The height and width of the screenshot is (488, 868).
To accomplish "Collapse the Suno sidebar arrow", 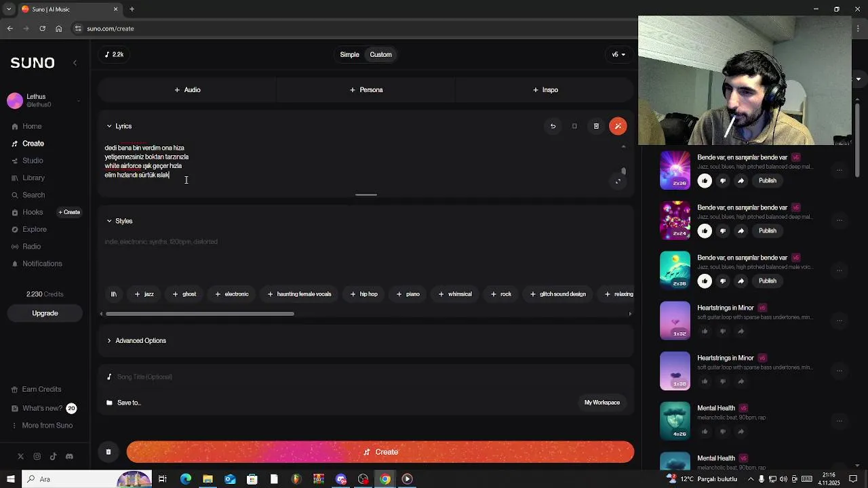I will 75,62.
